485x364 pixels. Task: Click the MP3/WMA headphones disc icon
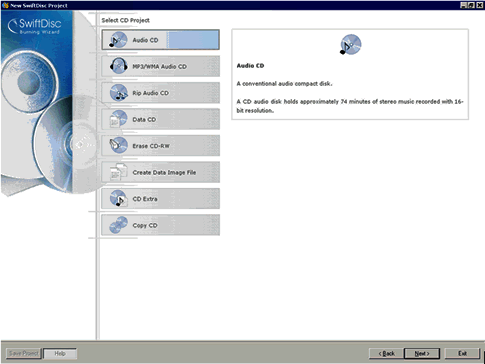point(119,66)
